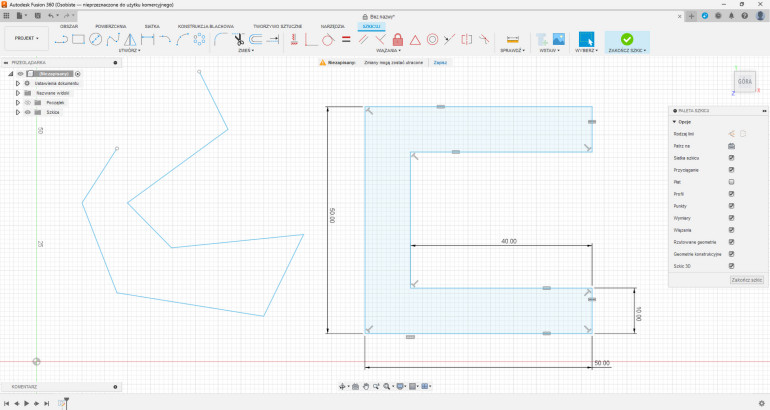
Task: Enable the Plat checkbox
Action: [731, 182]
